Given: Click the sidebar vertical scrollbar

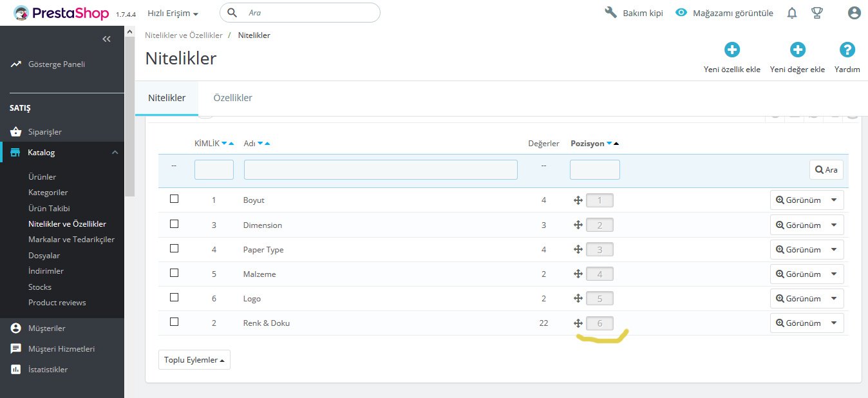Looking at the screenshot, I should [129, 116].
